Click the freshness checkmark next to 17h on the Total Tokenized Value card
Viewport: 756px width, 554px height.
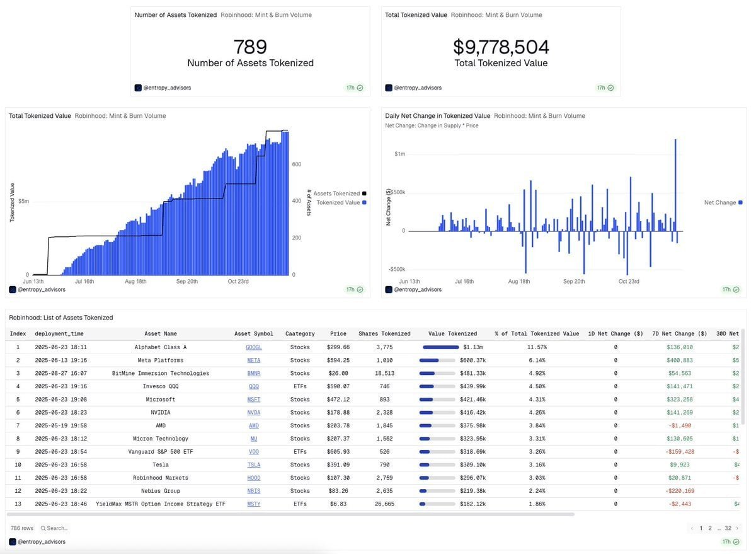click(609, 87)
